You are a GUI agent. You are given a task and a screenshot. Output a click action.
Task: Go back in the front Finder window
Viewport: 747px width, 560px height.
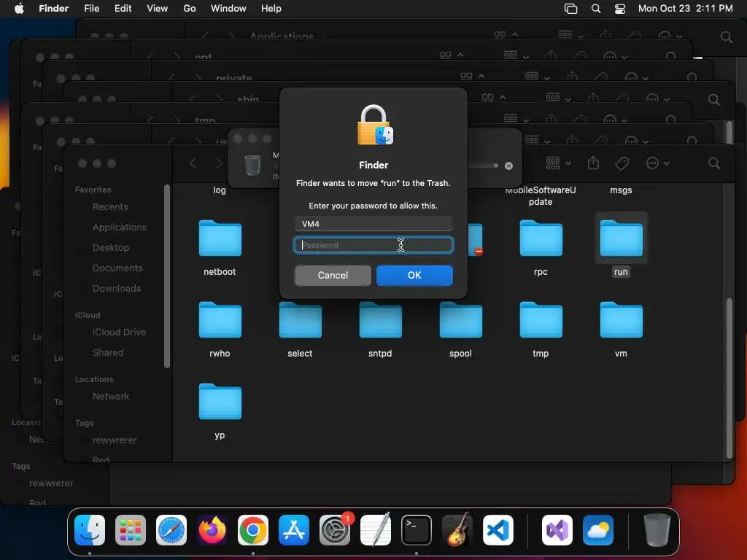(x=193, y=163)
